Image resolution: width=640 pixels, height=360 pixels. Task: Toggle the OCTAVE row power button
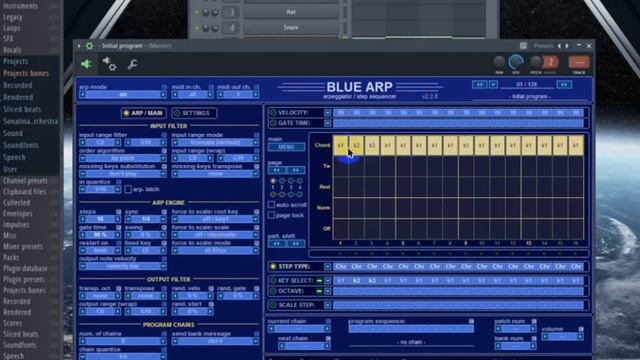273,291
